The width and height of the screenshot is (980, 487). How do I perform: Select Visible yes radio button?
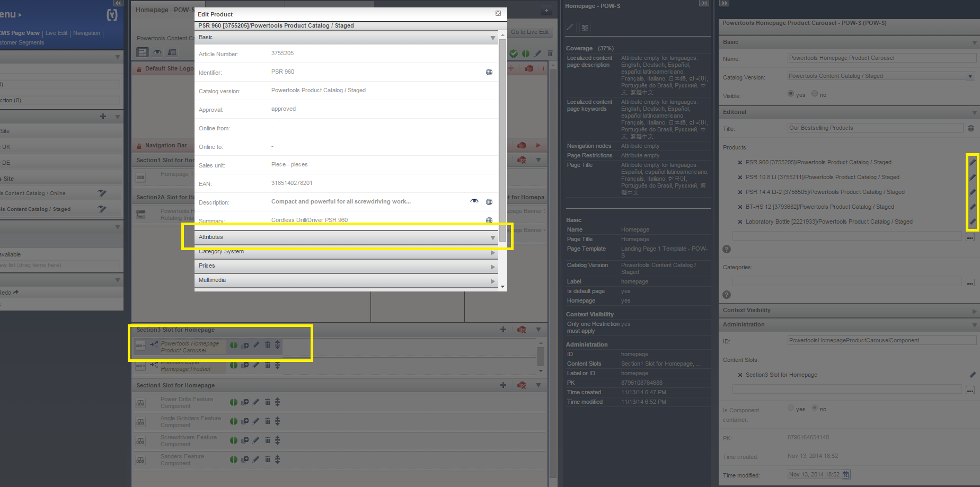[x=791, y=94]
